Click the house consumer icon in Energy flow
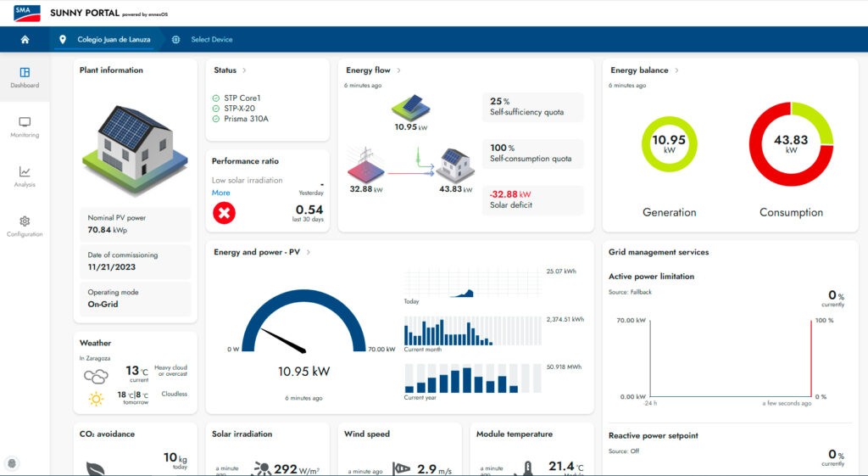868x476 pixels. pos(455,165)
